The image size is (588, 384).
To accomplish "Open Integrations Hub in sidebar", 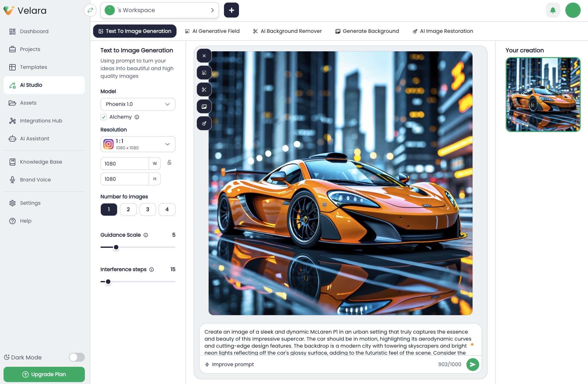I will (41, 121).
